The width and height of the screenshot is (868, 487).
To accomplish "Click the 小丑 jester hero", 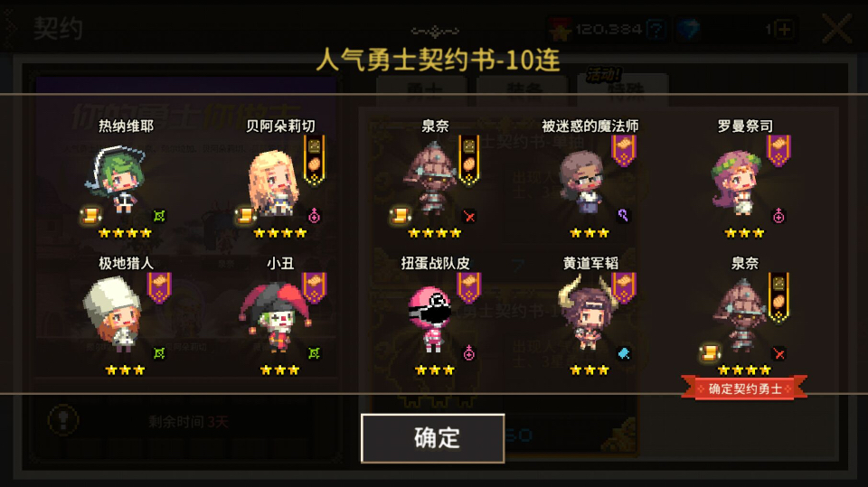I will point(275,316).
